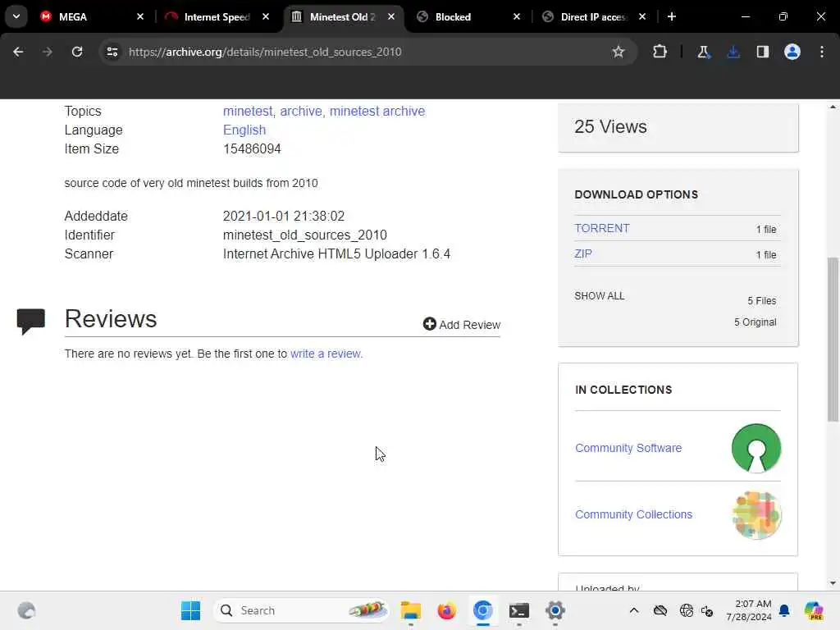Click the Identifier value minetest_old_sources_2010
Viewport: 840px width, 630px height.
[305, 235]
